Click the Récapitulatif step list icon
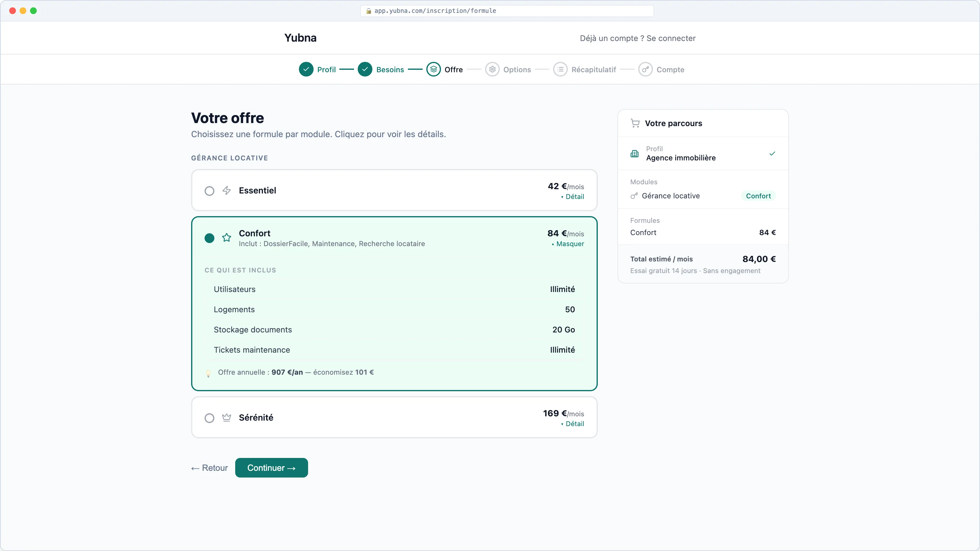The height and width of the screenshot is (551, 980). click(x=560, y=69)
